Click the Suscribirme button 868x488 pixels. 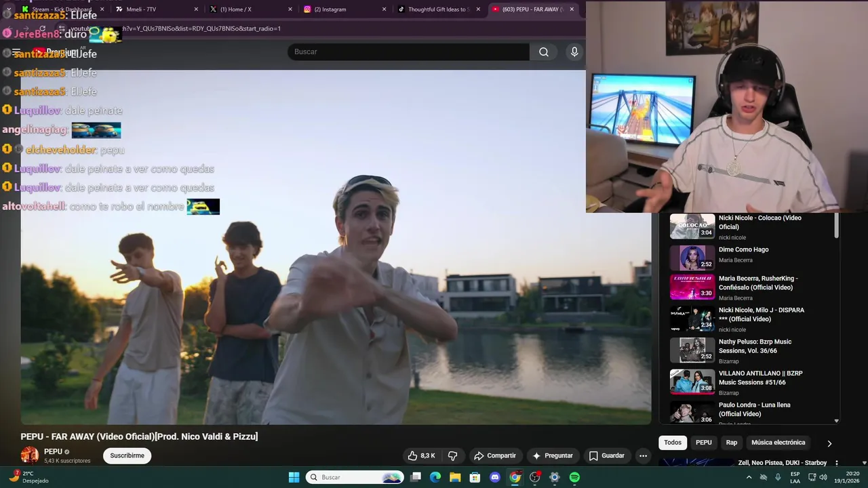(127, 455)
